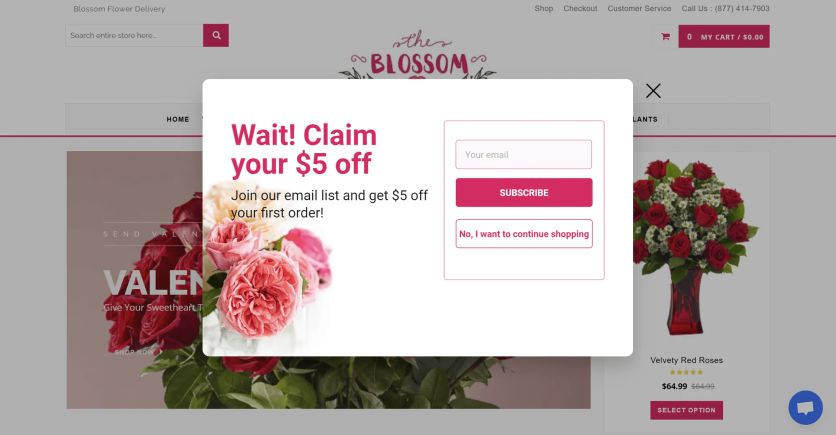This screenshot has width=836, height=435.
Task: Click the magnifier search button
Action: point(216,35)
